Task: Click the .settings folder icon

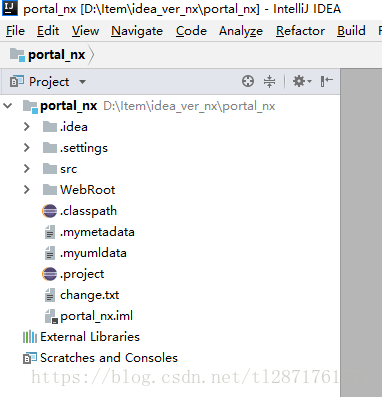Action: coord(50,148)
